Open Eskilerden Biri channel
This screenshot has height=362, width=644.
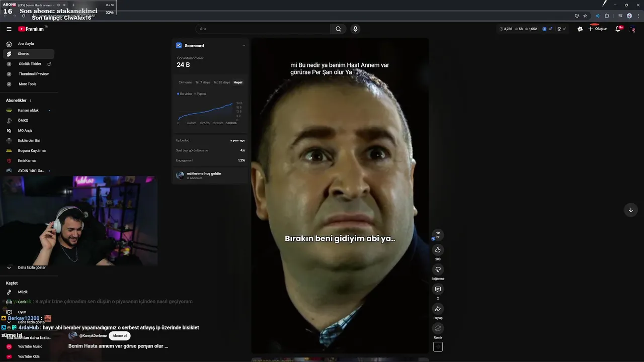(x=29, y=141)
